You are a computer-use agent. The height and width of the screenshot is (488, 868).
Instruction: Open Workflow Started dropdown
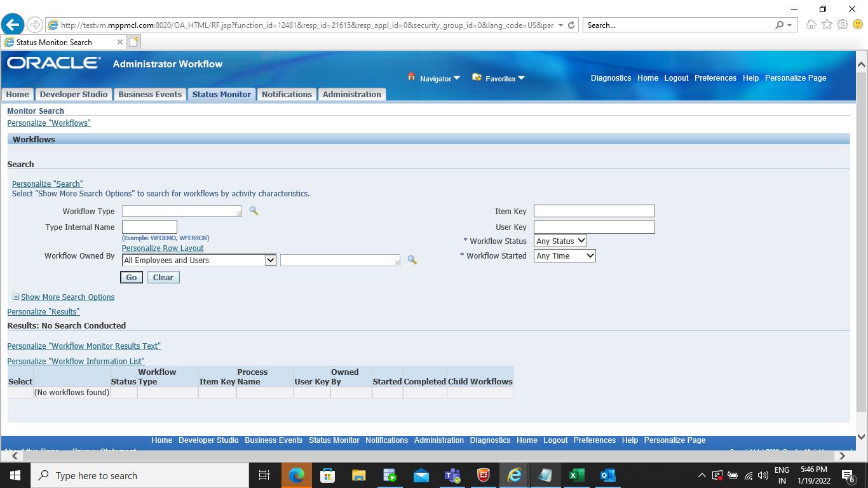564,255
